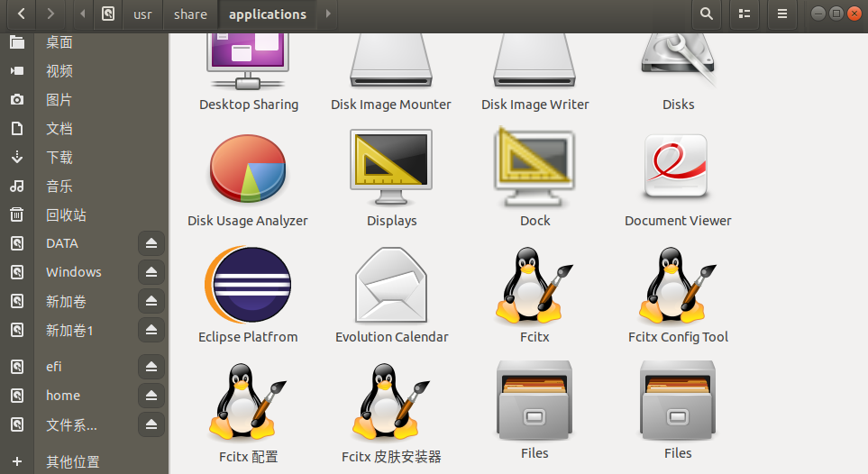Open 下载 in the sidebar
The height and width of the screenshot is (474, 868).
59,158
